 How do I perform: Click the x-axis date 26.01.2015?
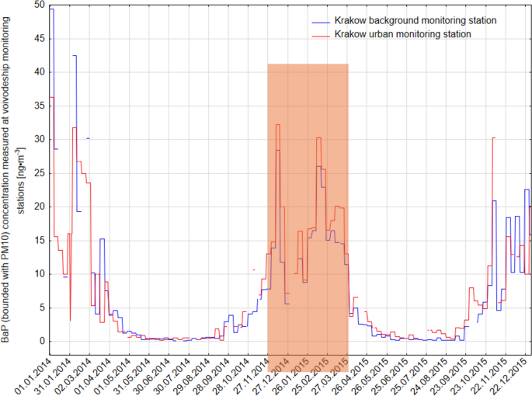point(291,377)
